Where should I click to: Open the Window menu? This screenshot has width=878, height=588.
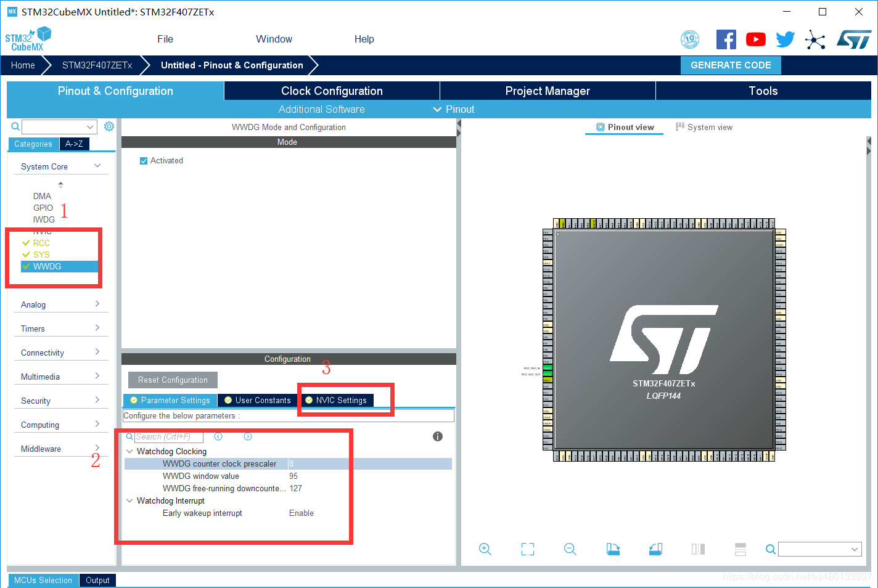tap(274, 39)
